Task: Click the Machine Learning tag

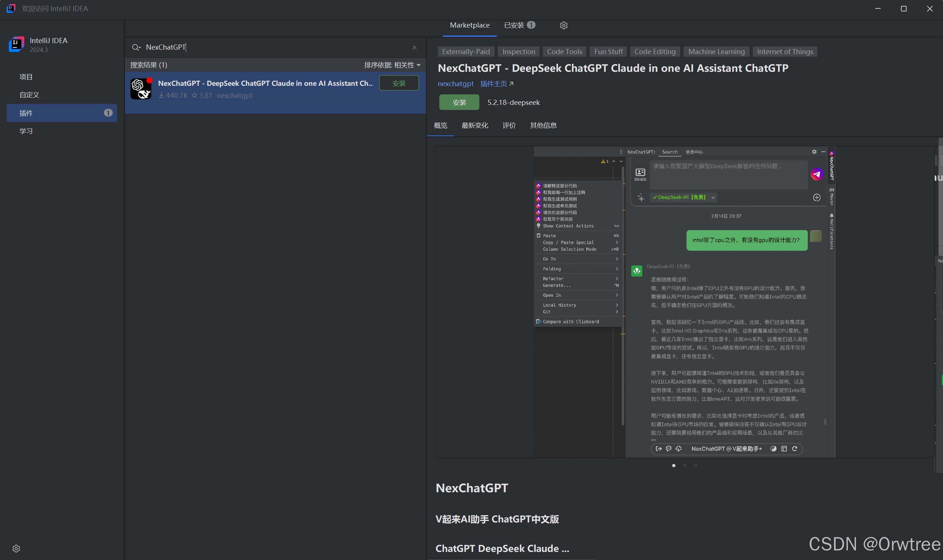Action: pyautogui.click(x=716, y=52)
